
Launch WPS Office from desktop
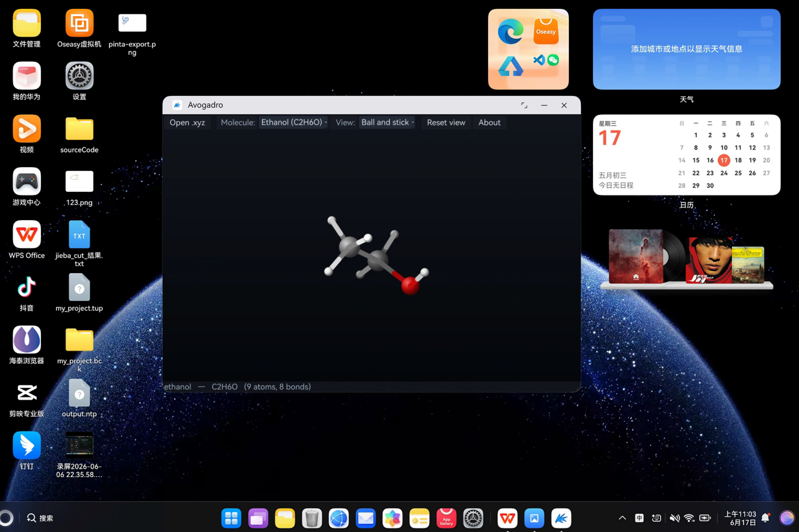pyautogui.click(x=27, y=240)
